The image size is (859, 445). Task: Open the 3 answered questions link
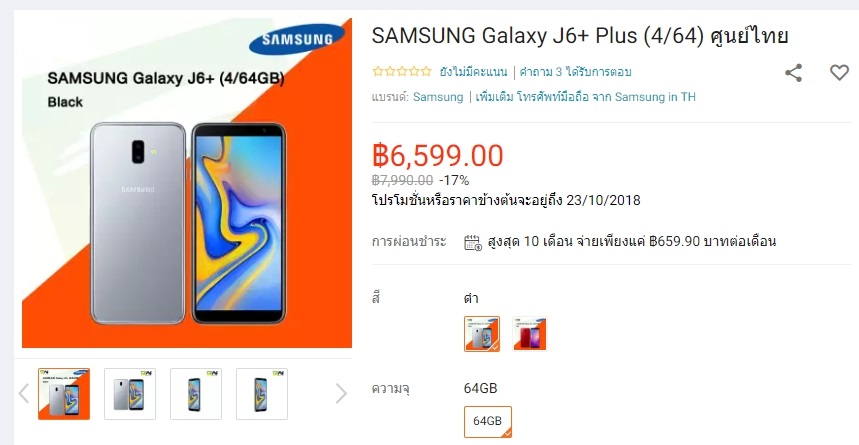point(575,72)
